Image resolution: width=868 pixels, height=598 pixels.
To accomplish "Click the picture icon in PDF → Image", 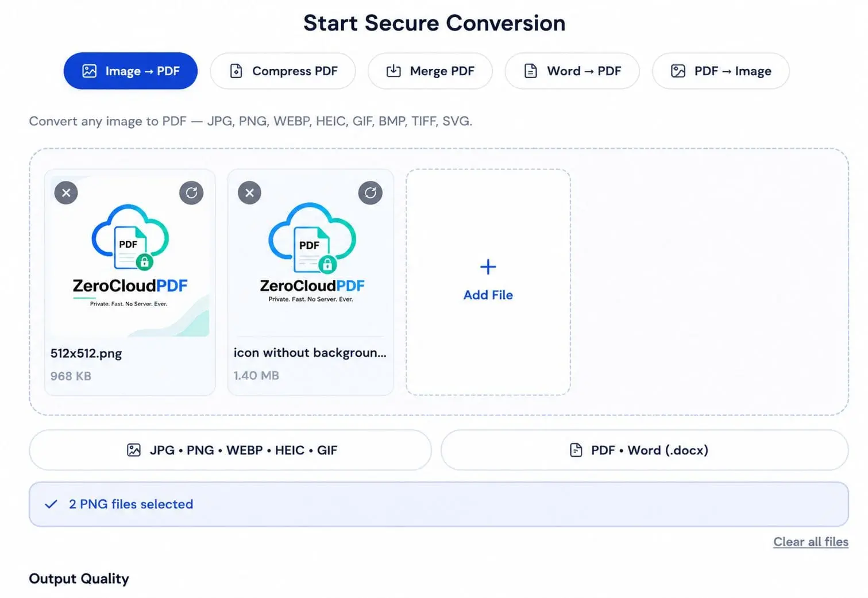I will 678,71.
